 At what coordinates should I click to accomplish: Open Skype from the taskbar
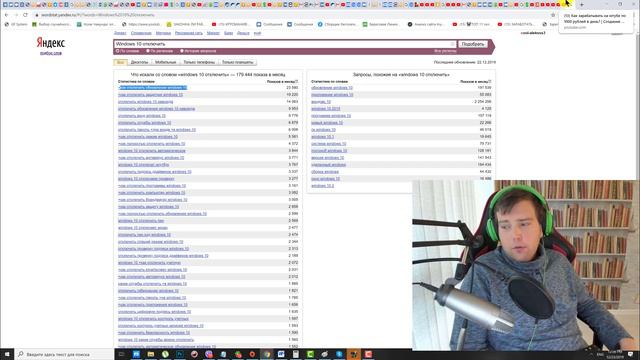[339, 354]
